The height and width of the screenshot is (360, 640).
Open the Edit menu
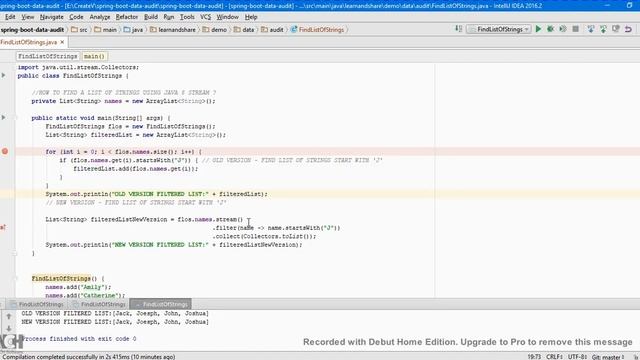pos(10,17)
